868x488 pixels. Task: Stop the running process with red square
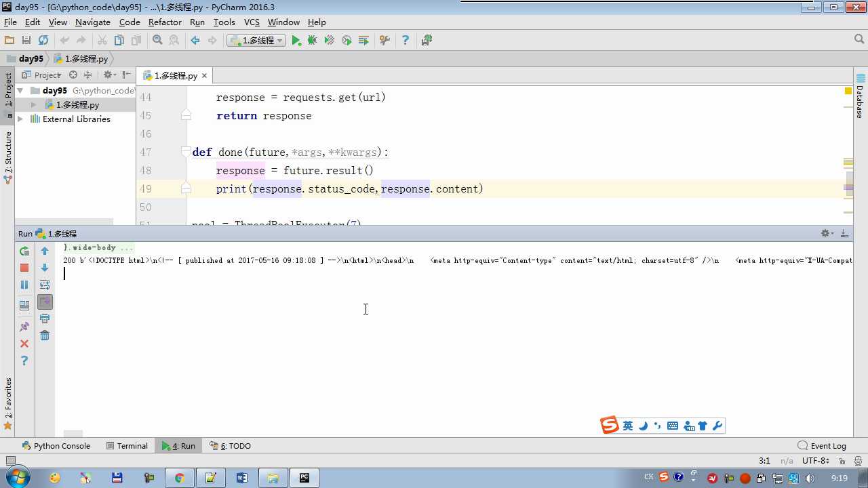24,268
